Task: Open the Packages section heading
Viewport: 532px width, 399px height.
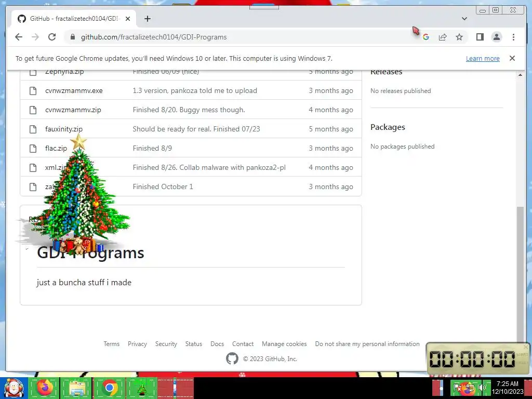Action: [x=388, y=127]
